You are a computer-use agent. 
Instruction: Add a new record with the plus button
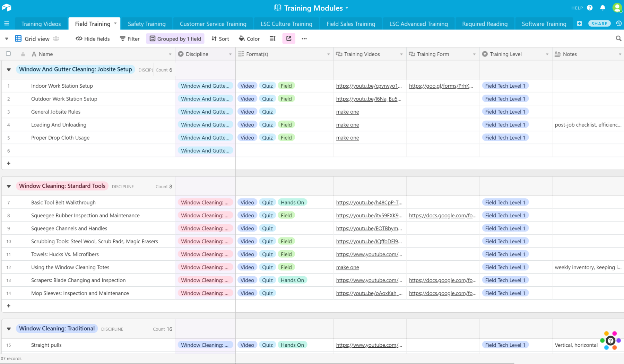9,163
